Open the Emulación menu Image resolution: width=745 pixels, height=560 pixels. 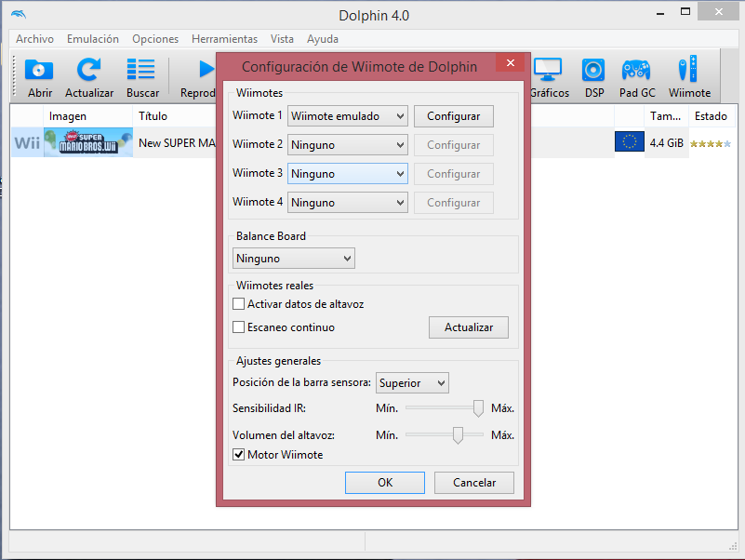click(x=93, y=39)
